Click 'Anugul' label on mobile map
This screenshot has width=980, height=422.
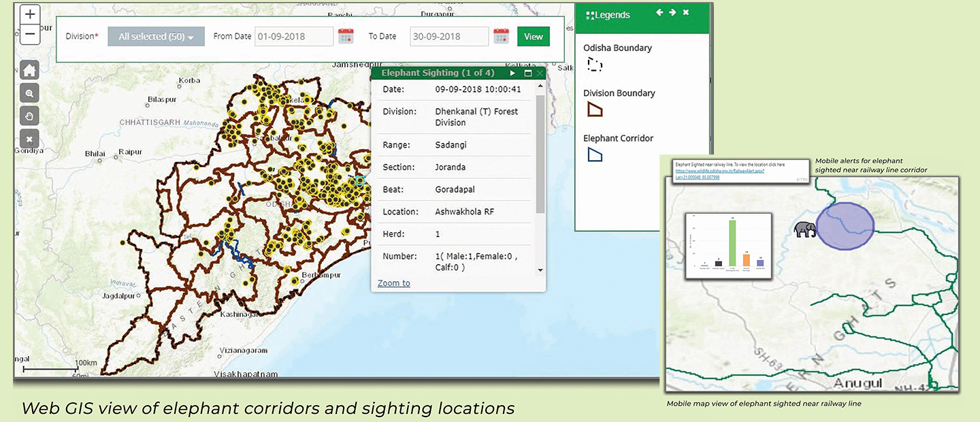tap(858, 383)
